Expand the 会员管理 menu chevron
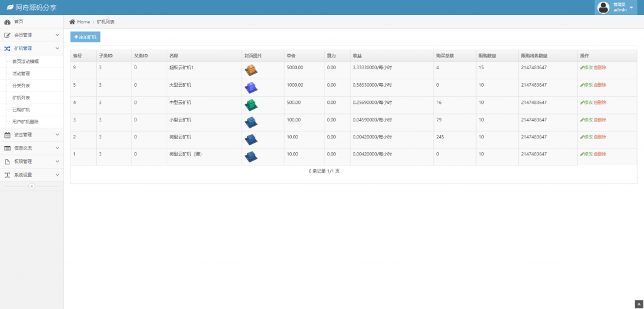This screenshot has height=309, width=644. point(57,35)
